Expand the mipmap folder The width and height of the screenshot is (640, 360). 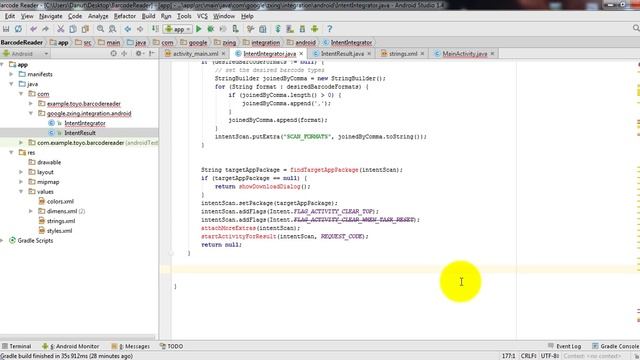pos(21,182)
